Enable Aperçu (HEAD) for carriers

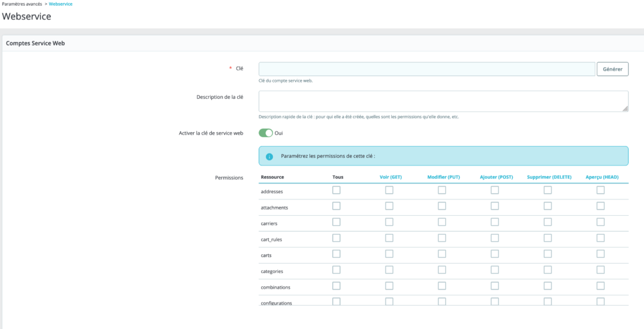(x=601, y=222)
